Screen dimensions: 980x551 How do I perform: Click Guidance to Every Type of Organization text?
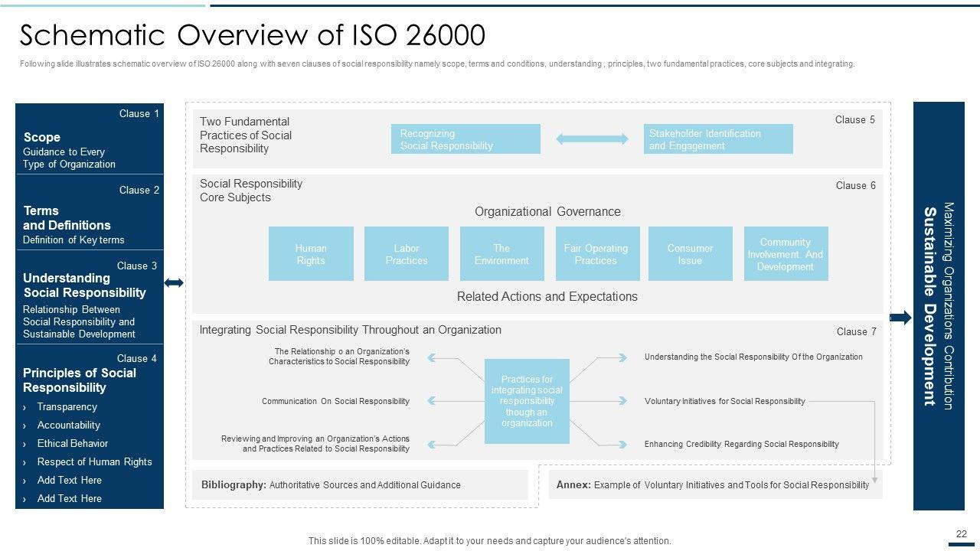69,158
